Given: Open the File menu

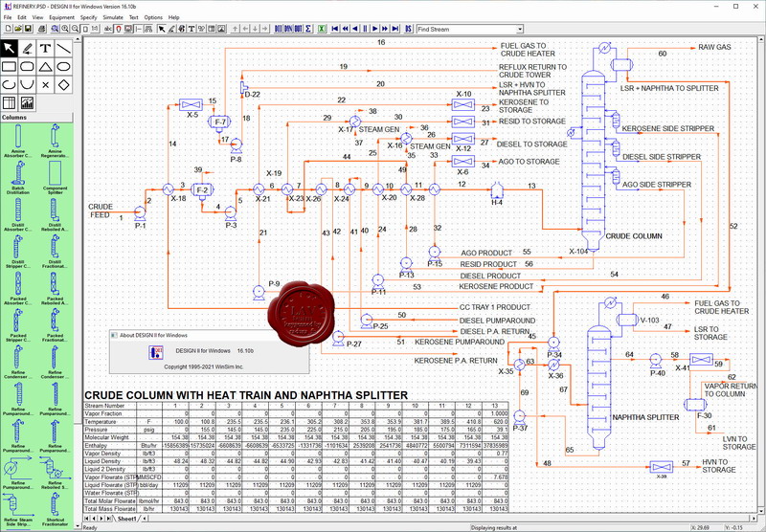Looking at the screenshot, I should [8, 17].
